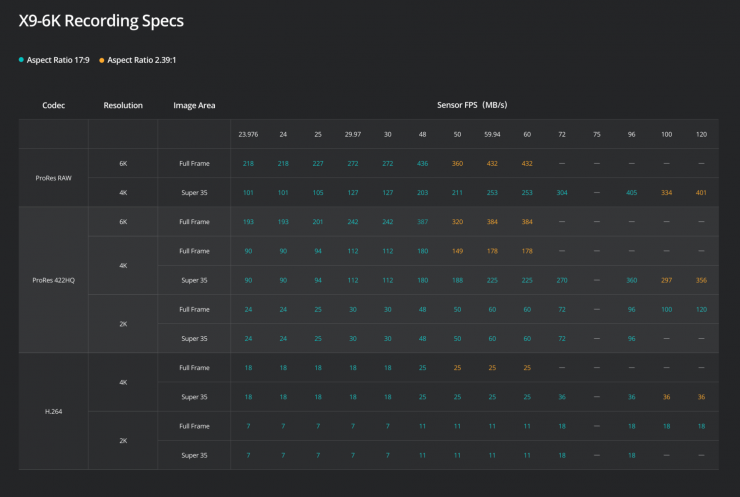The height and width of the screenshot is (497, 740).
Task: Select the orange 360 data rate cell
Action: pos(457,162)
